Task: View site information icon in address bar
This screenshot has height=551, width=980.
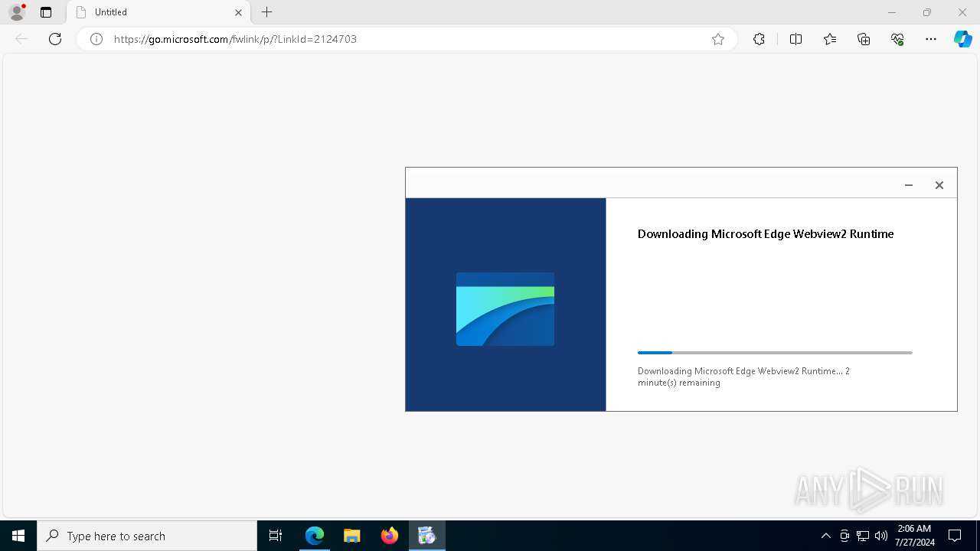Action: (x=96, y=39)
